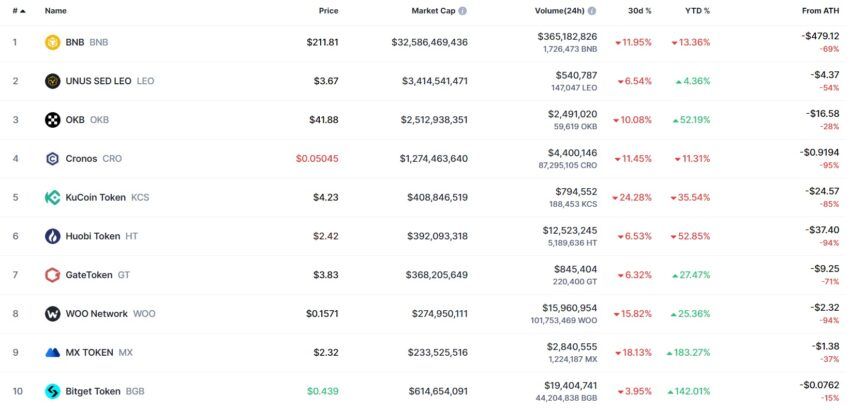
Task: Click the KuCoin Token logo icon
Action: pos(53,197)
